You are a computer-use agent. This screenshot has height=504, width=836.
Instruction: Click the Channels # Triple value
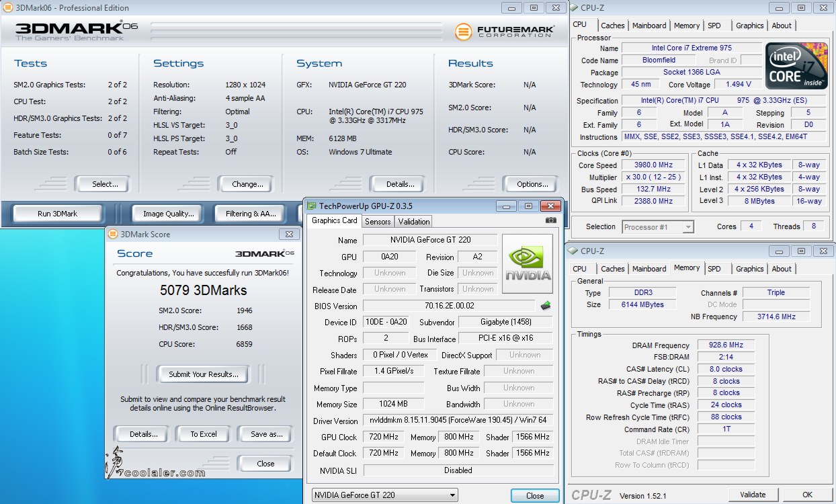(x=776, y=293)
